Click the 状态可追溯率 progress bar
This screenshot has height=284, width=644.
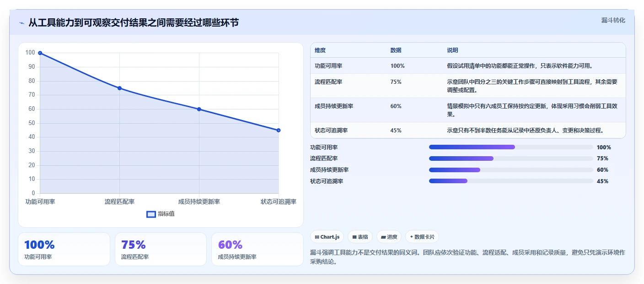[511, 181]
